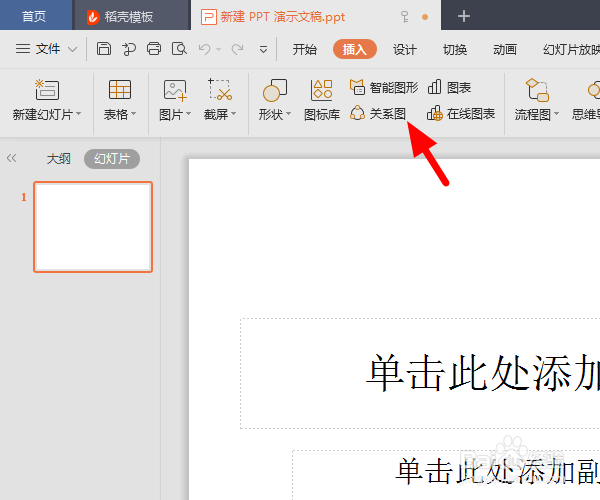Click the 形状 shapes icon

point(275,90)
